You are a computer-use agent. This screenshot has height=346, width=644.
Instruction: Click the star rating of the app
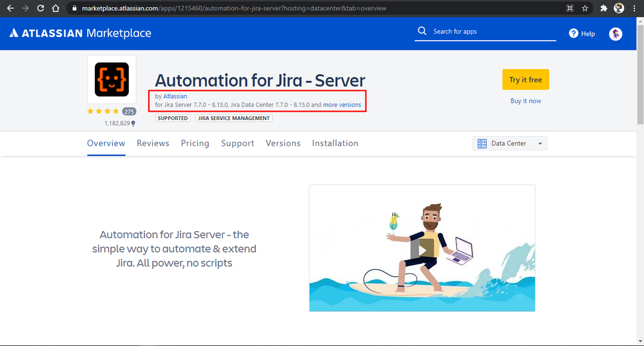coord(102,111)
